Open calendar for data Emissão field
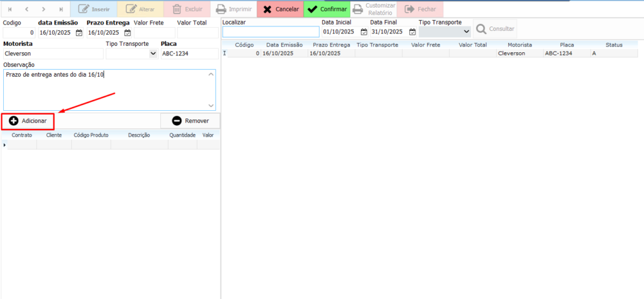Image resolution: width=644 pixels, height=299 pixels. 79,33
